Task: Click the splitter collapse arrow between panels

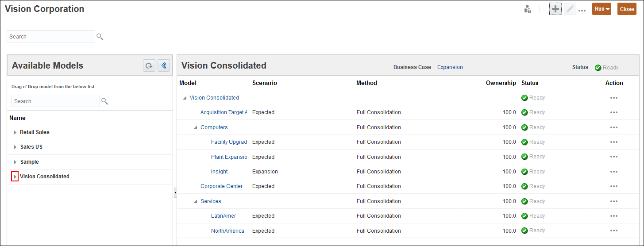Action: point(175,192)
